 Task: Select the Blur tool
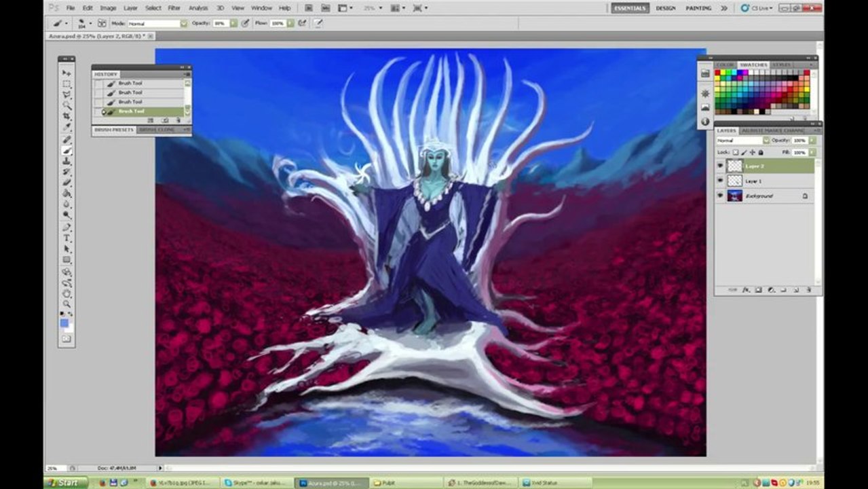coord(67,204)
